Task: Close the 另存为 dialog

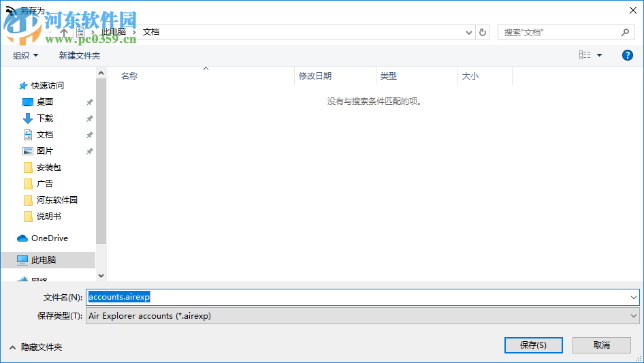Action: 633,10
